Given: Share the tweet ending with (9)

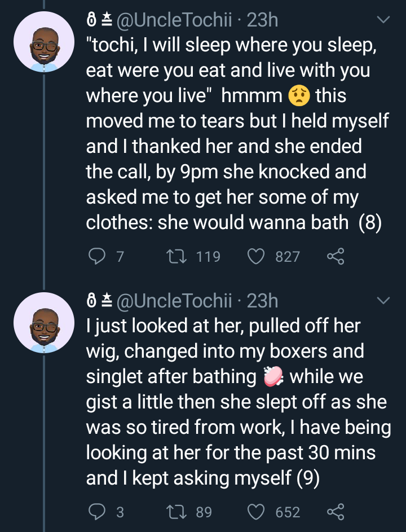Looking at the screenshot, I should coord(336,512).
